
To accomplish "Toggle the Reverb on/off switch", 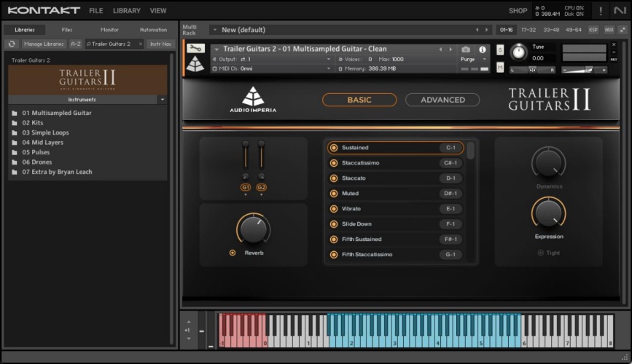I will pyautogui.click(x=233, y=253).
